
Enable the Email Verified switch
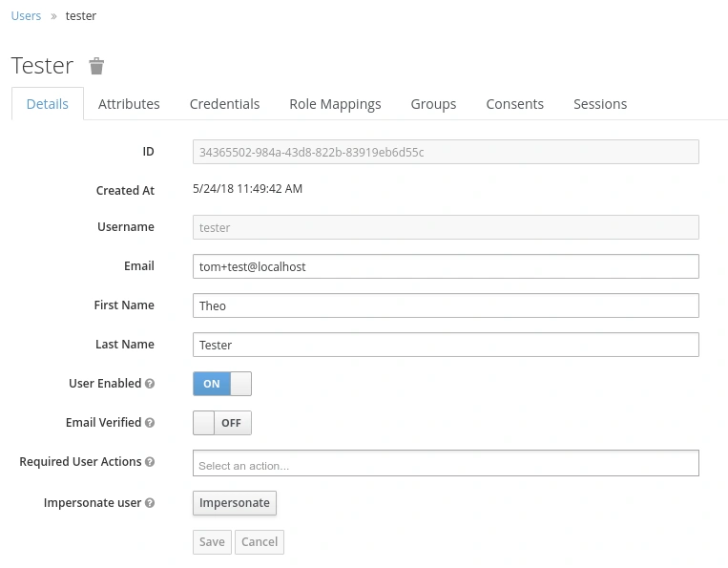(221, 423)
